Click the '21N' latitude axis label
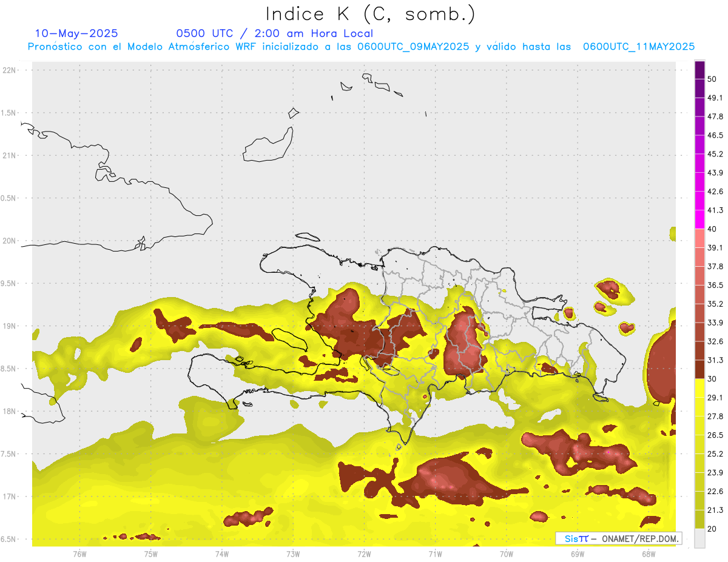 (10, 155)
